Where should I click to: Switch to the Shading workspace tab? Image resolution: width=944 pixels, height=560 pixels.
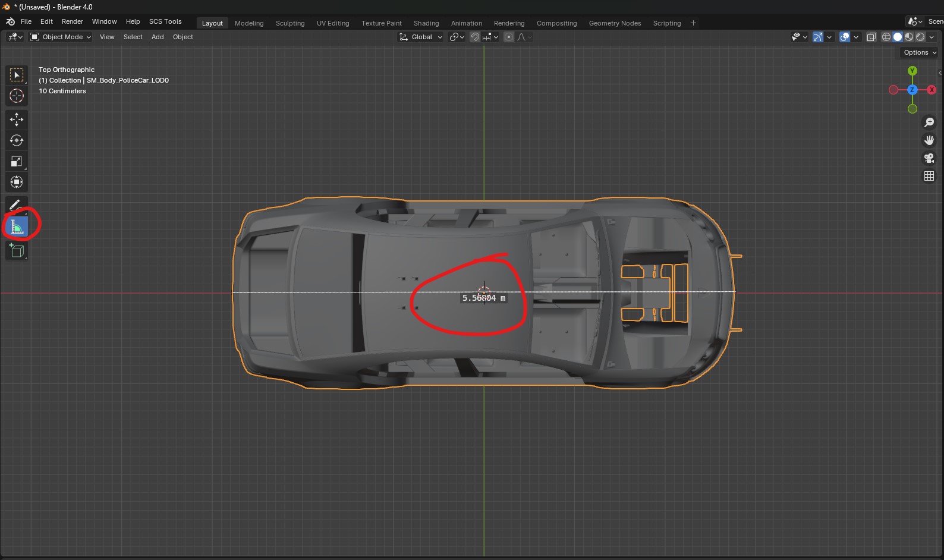point(426,23)
